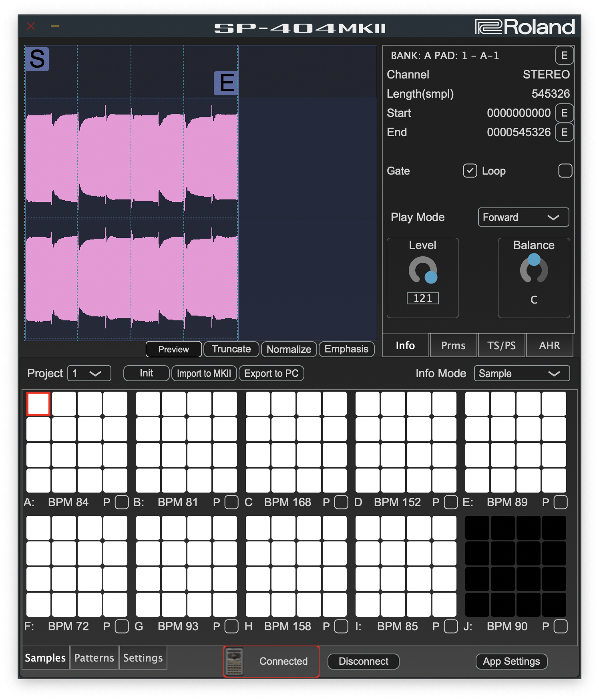Select the Samples tab
Screen dimensions: 599x700
[45, 658]
